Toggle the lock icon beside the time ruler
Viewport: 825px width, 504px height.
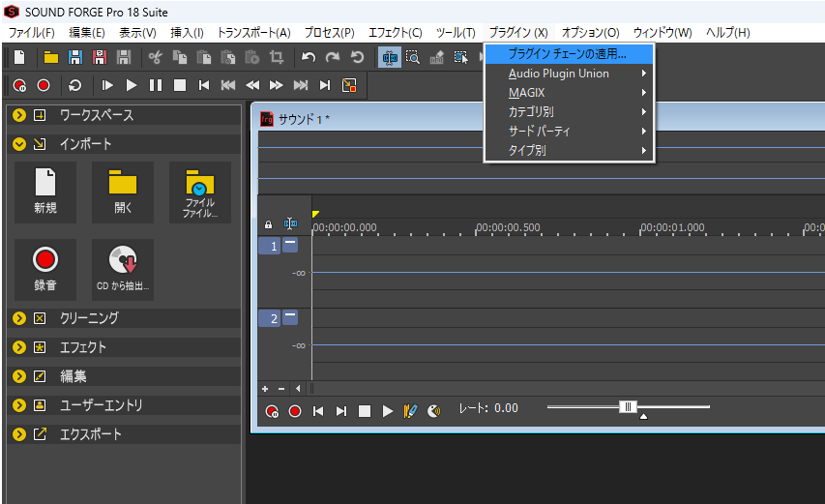[x=269, y=224]
